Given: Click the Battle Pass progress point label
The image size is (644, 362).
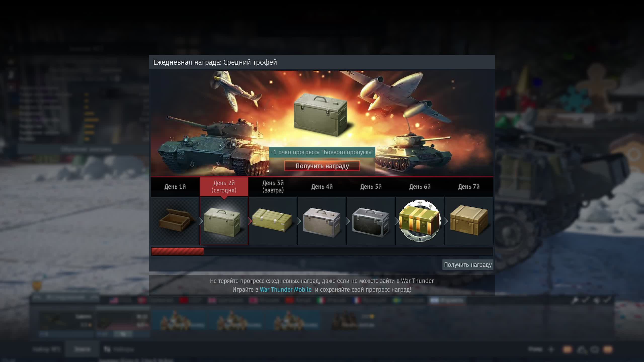Looking at the screenshot, I should 322,152.
